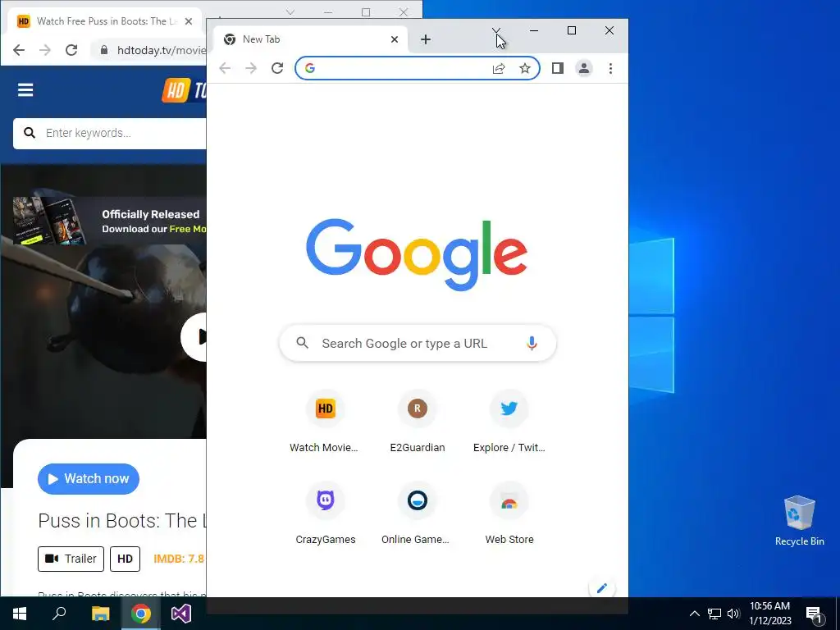Reload the hdtoday page
The image size is (840, 630).
pos(71,50)
